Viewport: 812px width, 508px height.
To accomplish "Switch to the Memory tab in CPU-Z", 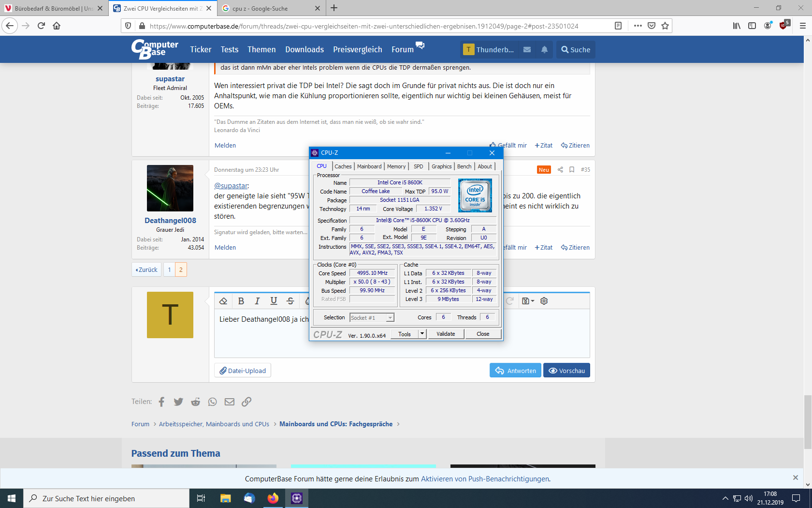I will click(x=396, y=166).
